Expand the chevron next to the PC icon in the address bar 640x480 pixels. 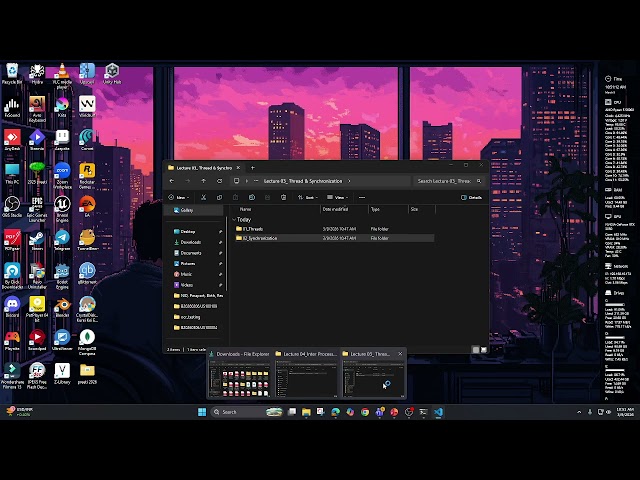[246, 181]
